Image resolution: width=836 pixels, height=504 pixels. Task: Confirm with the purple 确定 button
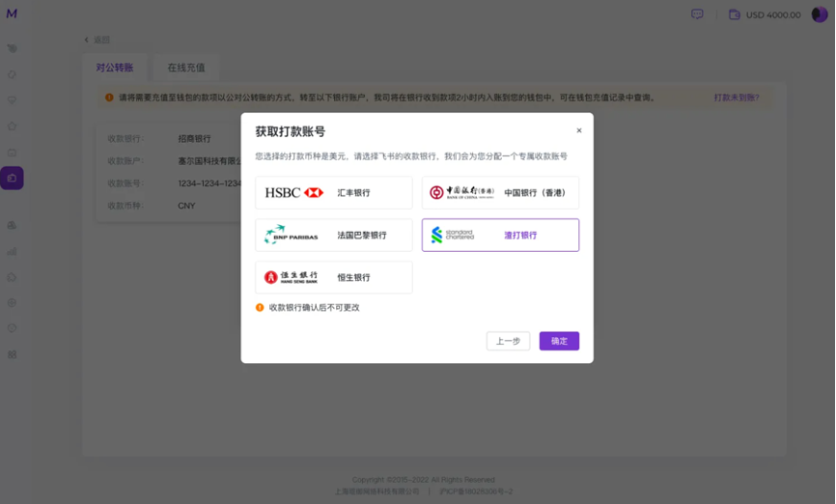[559, 341]
